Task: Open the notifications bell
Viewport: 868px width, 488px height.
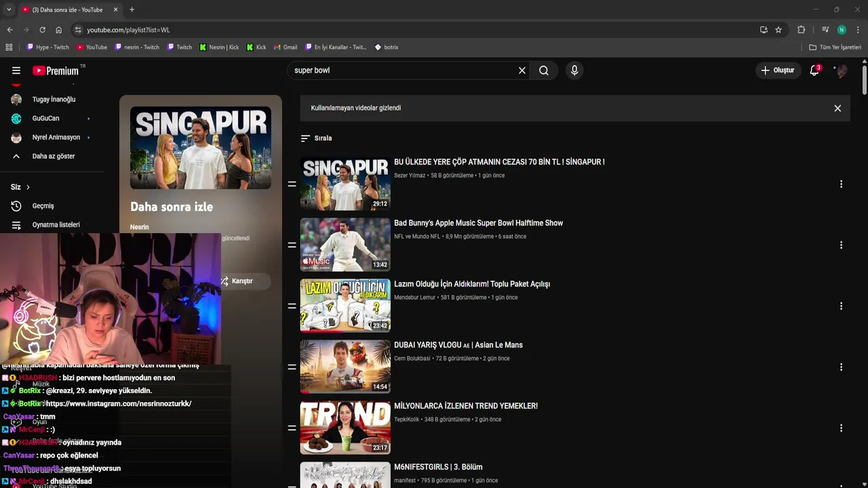Action: [x=814, y=70]
